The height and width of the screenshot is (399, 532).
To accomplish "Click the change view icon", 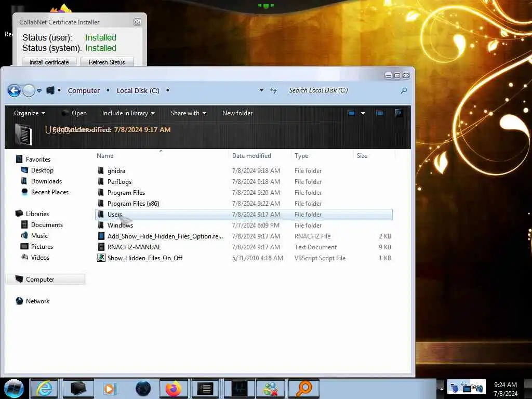I will 352,113.
